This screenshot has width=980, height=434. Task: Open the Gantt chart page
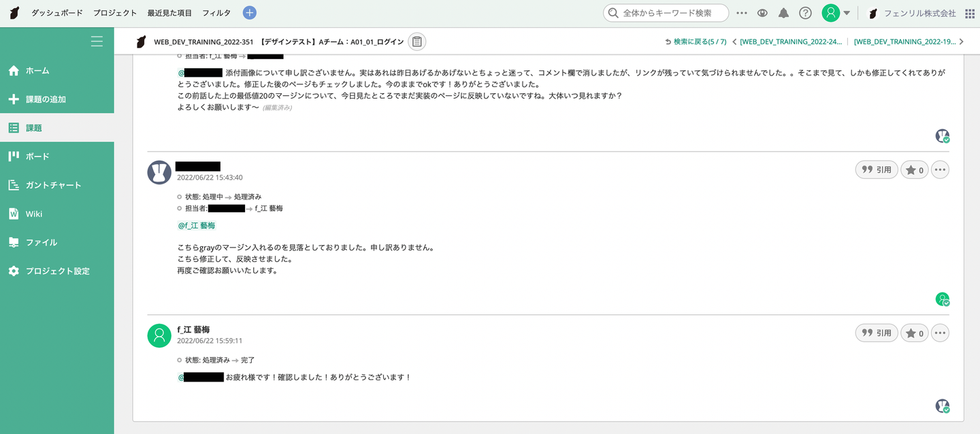coord(53,185)
